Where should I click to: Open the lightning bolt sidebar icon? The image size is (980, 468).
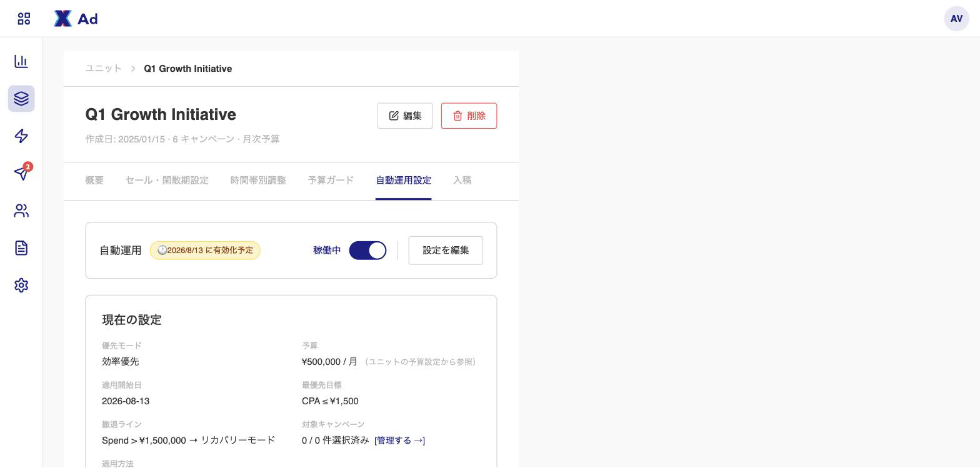click(21, 136)
